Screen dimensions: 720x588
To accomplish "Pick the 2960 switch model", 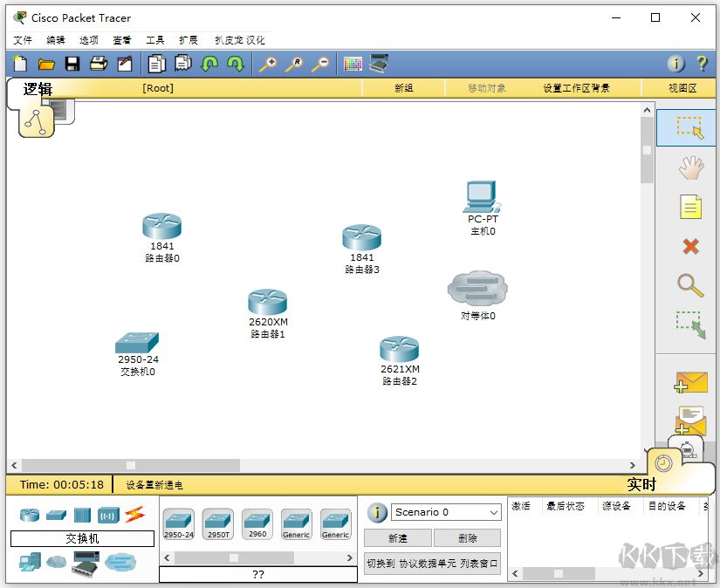I will 257,523.
